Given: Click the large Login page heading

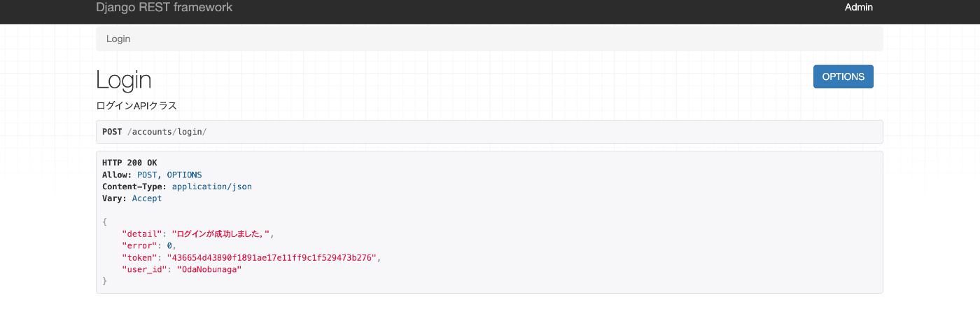Looking at the screenshot, I should pyautogui.click(x=124, y=79).
